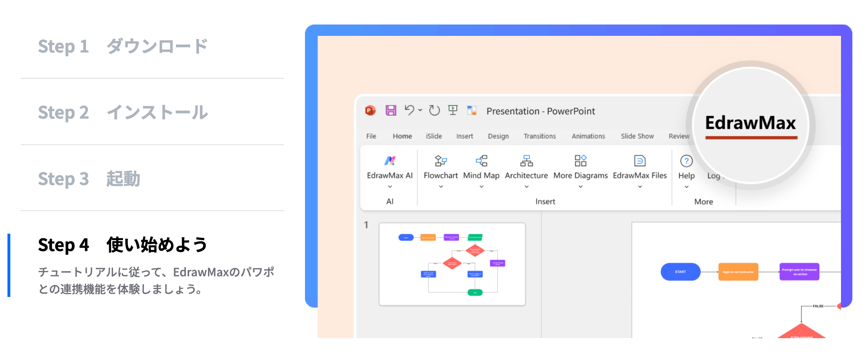Open the Architecture diagram icon
868x363 pixels.
pyautogui.click(x=526, y=161)
